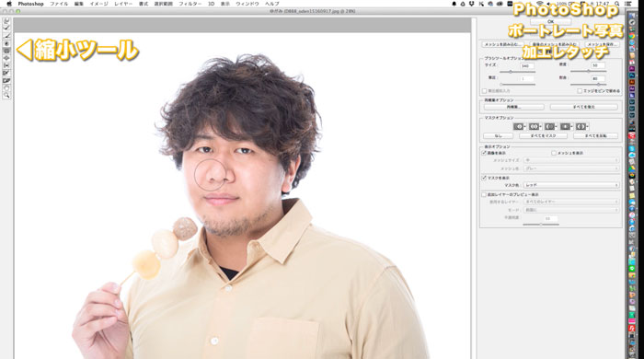Screen dimensions: 644x359
Task: Open Safari compass icon in the Dock
Action: point(632,23)
